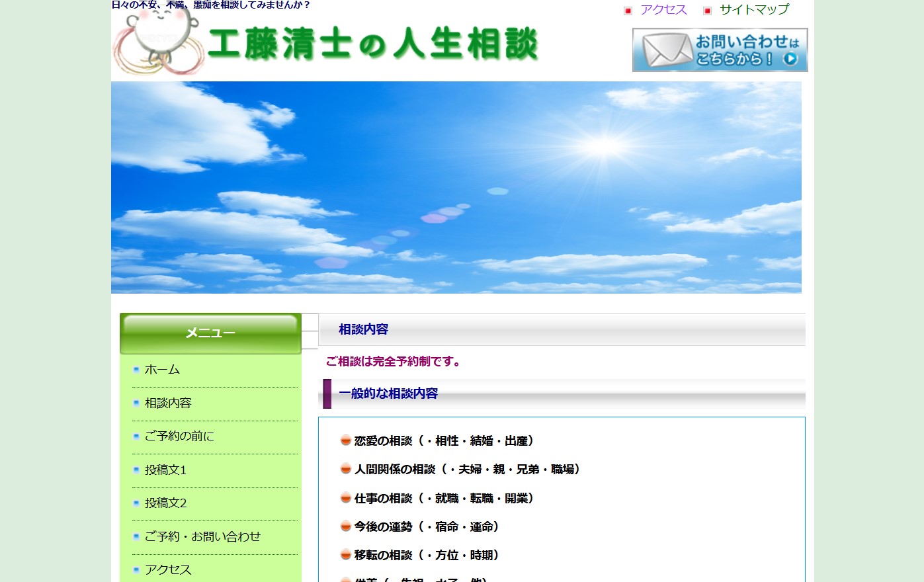This screenshot has width=924, height=582.
Task: Click the 工藤清士の人生相談 site title
Action: coord(372,45)
